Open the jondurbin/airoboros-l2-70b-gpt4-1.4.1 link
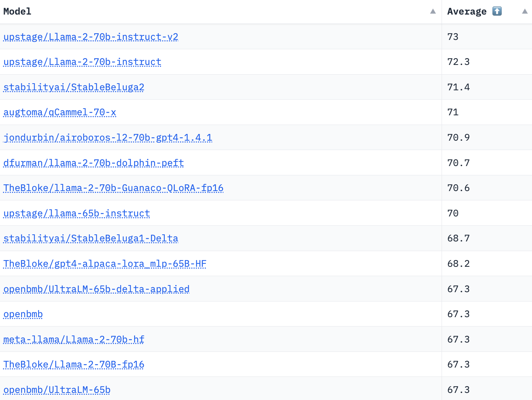This screenshot has height=400, width=532. (108, 137)
